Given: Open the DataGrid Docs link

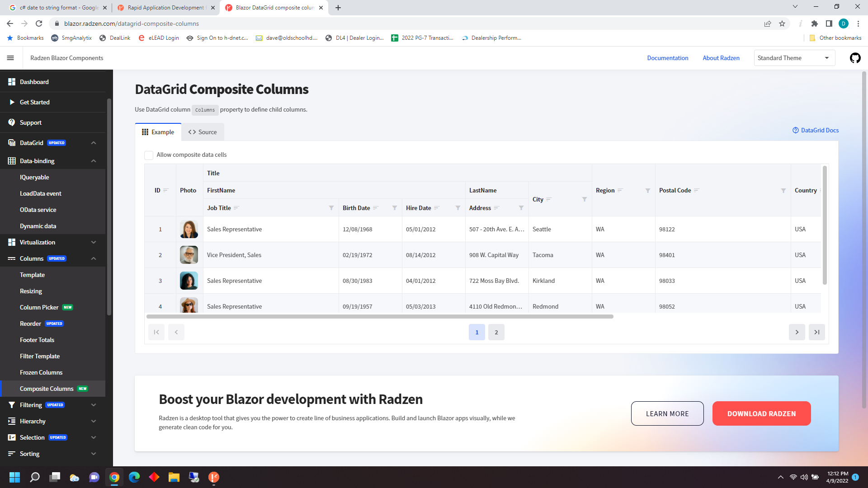Looking at the screenshot, I should 816,130.
